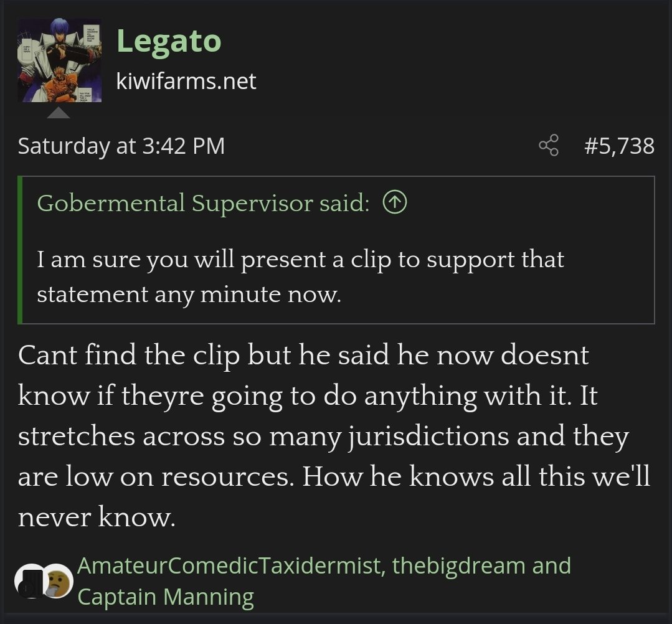The width and height of the screenshot is (672, 624).
Task: Click the 'never know.' closing line of post
Action: click(x=97, y=516)
